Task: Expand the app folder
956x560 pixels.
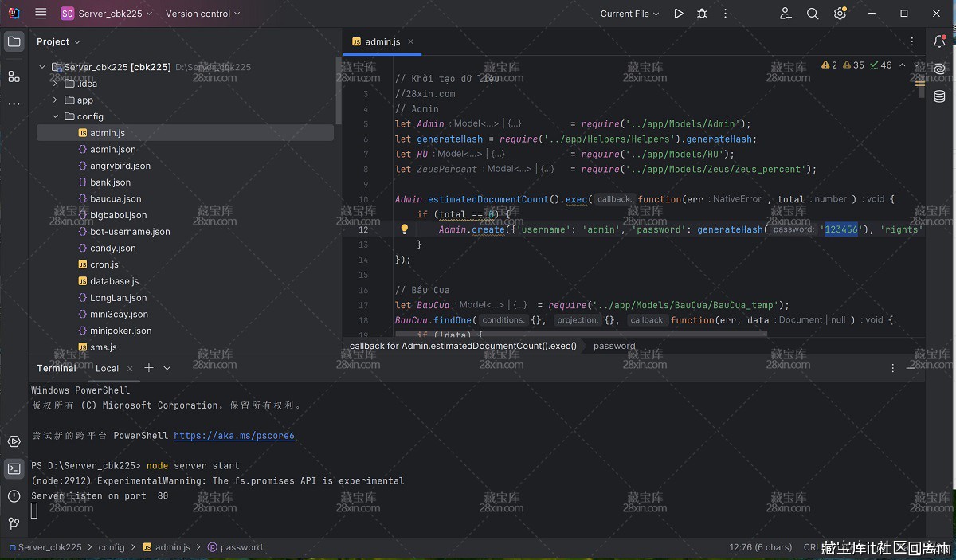Action: pyautogui.click(x=55, y=100)
